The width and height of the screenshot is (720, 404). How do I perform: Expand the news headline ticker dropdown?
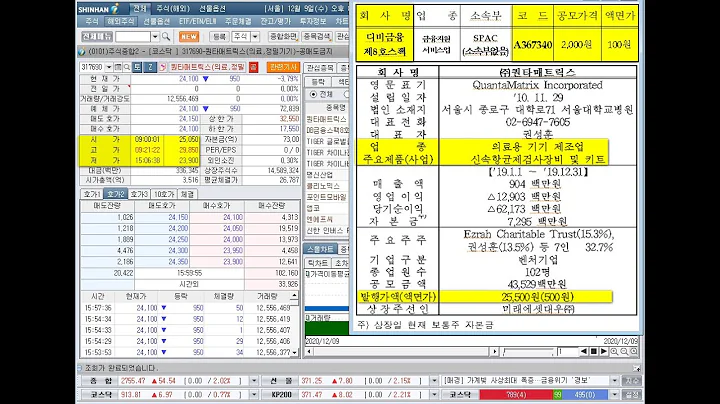coord(614,381)
